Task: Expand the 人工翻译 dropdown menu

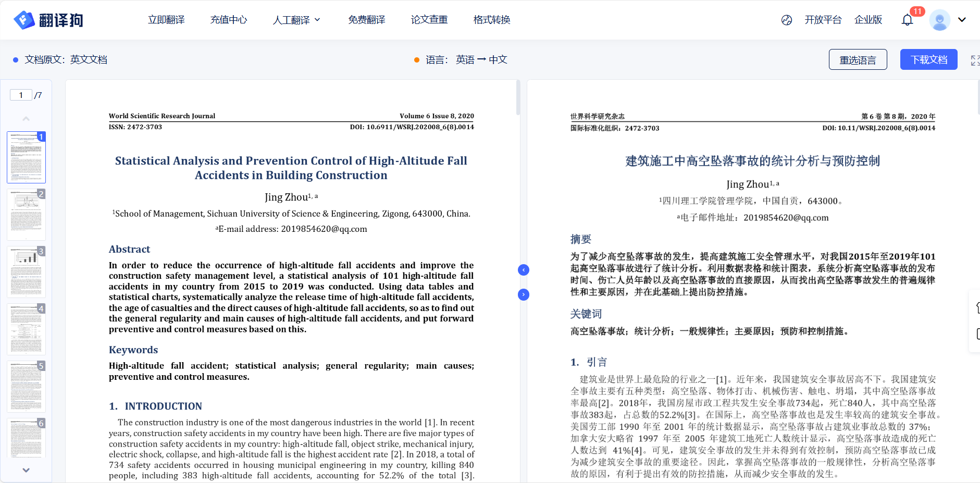Action: (296, 20)
